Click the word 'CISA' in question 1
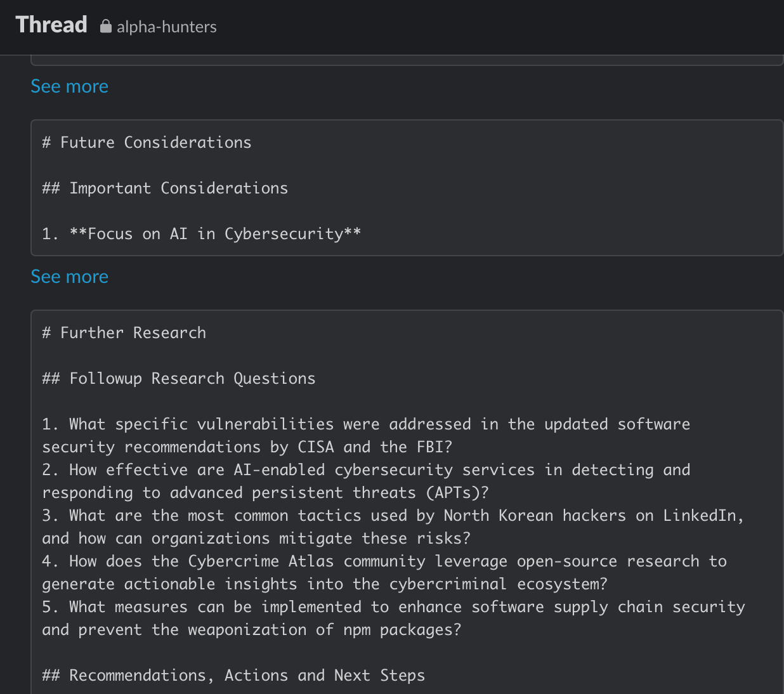 316,447
